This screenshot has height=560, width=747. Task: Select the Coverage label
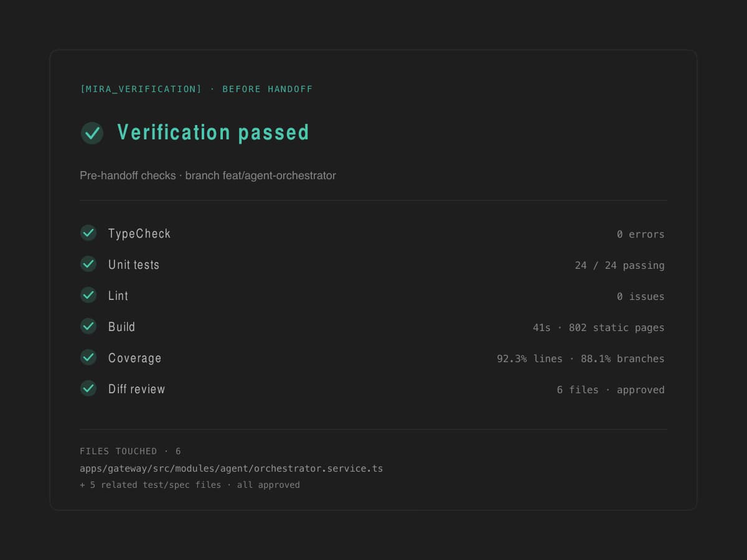134,358
